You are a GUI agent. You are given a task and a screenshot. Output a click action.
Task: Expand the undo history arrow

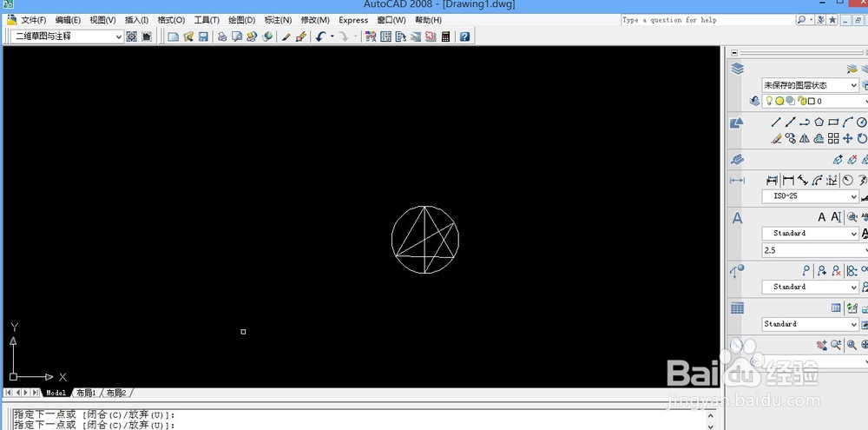[332, 36]
